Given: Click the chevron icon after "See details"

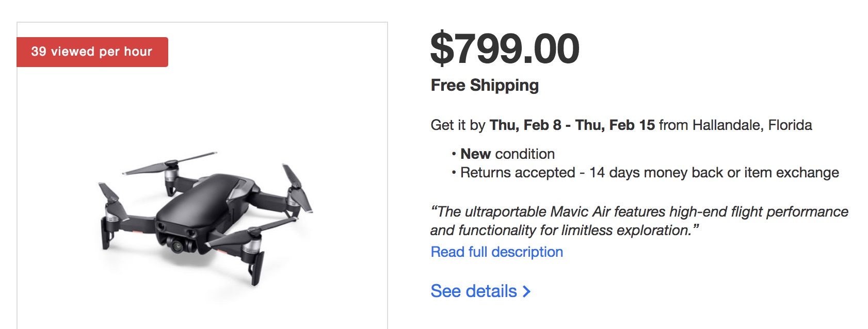Looking at the screenshot, I should pyautogui.click(x=526, y=291).
